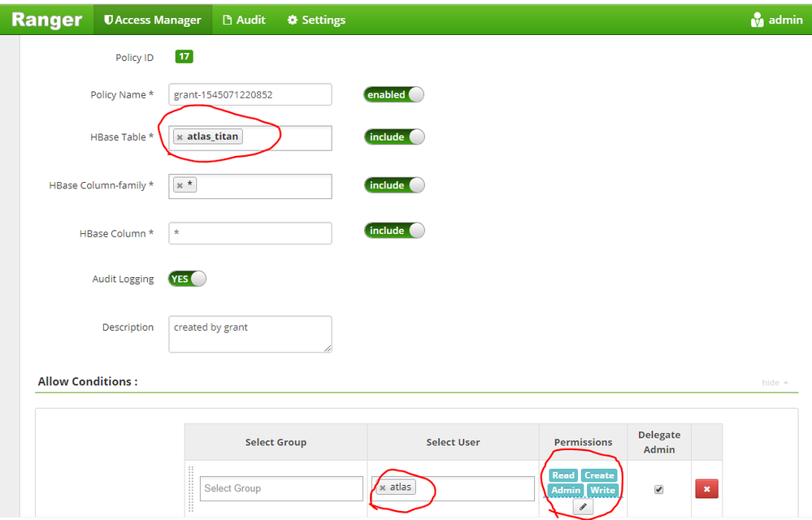Viewport: 812px width, 520px height.
Task: Open the Select Group dropdown field
Action: 281,488
